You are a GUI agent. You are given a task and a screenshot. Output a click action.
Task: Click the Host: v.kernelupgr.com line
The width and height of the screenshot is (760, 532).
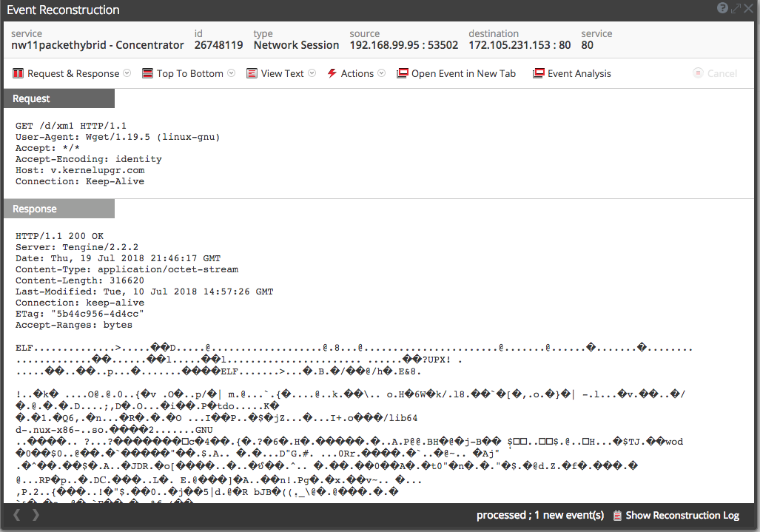coord(80,170)
